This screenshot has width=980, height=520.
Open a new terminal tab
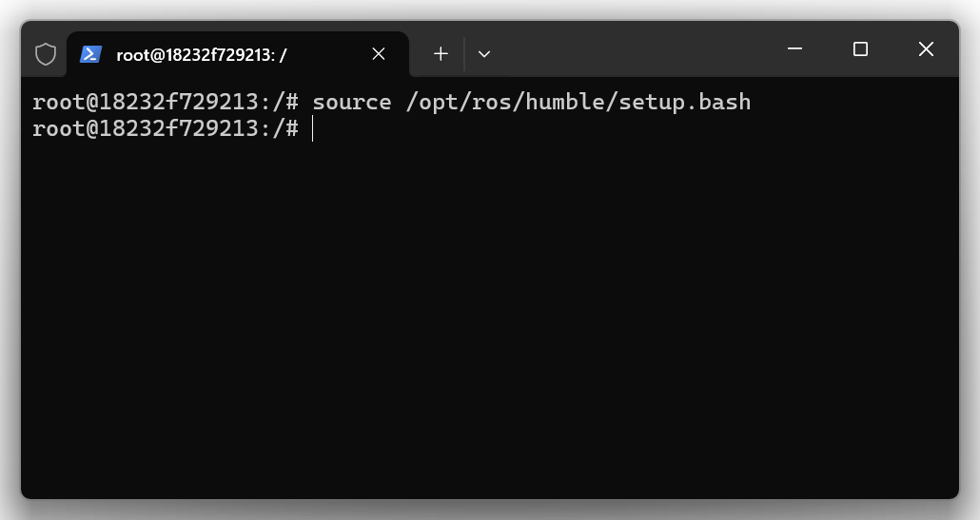coord(441,54)
